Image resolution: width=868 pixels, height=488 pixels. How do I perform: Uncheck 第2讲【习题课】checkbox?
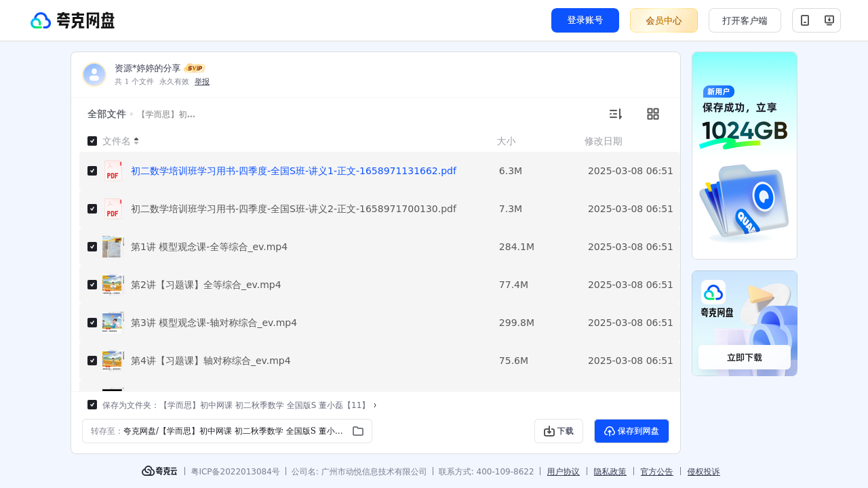coord(92,285)
